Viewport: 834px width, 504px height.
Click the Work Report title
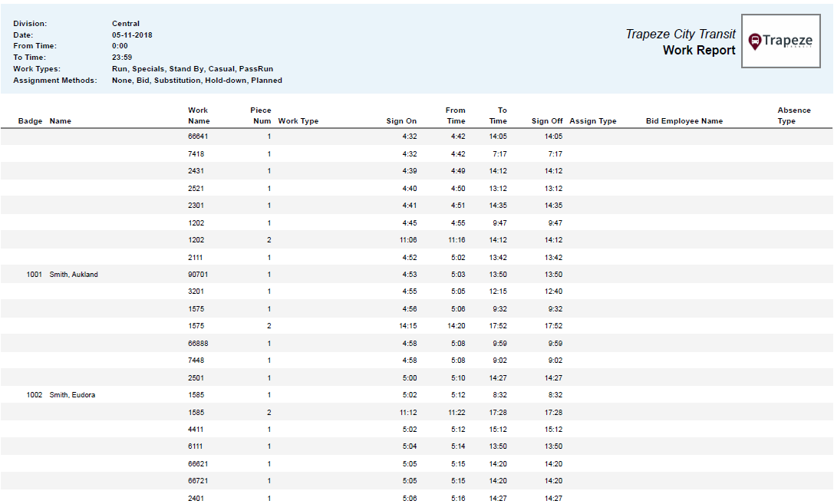(x=699, y=51)
